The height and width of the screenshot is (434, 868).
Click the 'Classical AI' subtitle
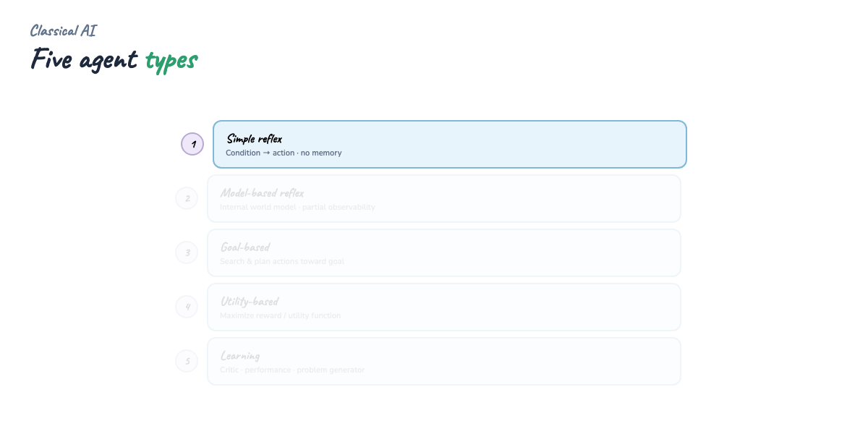[63, 30]
